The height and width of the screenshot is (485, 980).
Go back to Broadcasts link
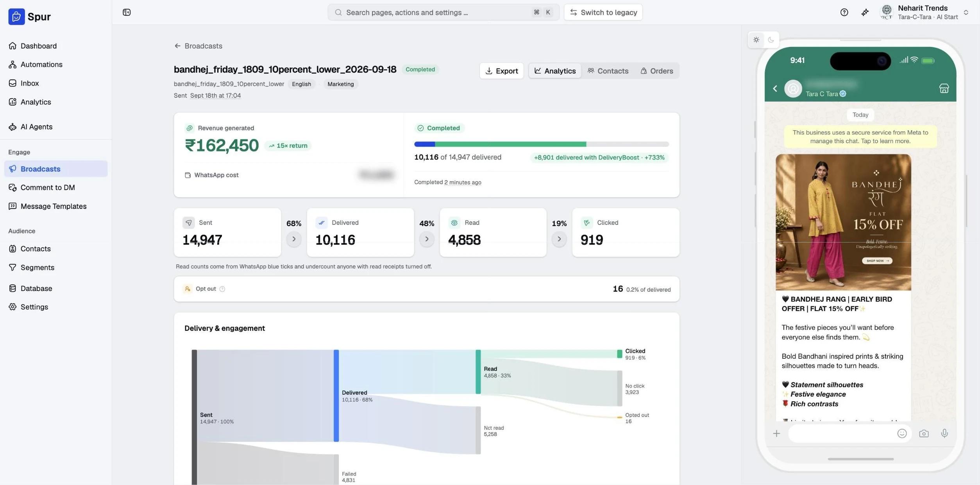tap(198, 46)
